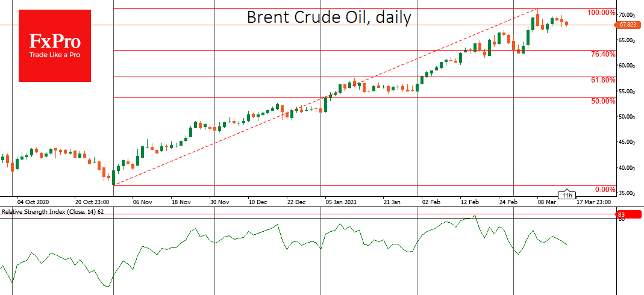Choose the 50.00% Fibonacci retracement label

coord(602,101)
